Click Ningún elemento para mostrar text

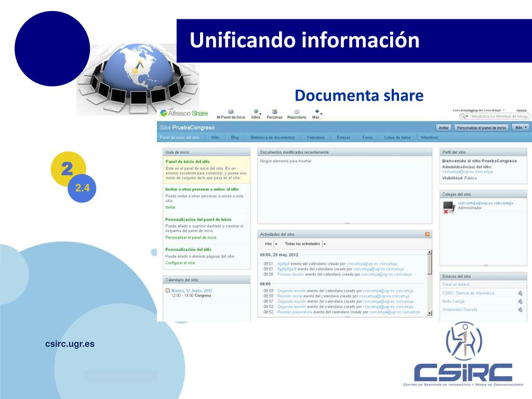pos(285,161)
